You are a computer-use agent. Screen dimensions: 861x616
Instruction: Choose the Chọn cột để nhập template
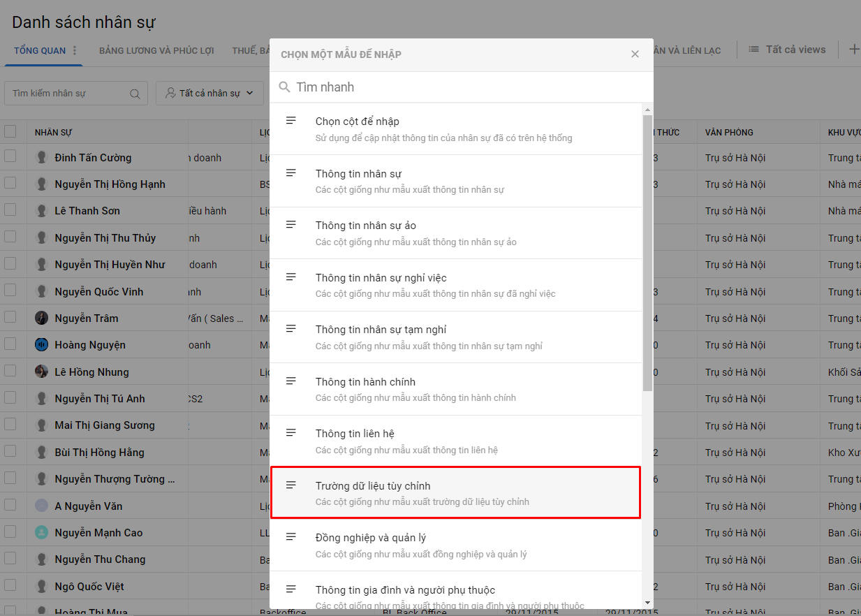pos(455,129)
